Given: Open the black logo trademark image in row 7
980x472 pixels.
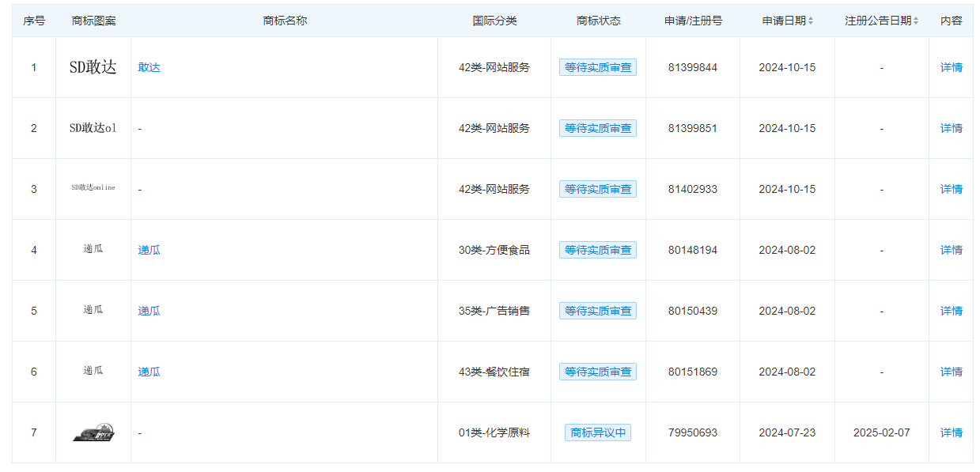Looking at the screenshot, I should tap(93, 432).
